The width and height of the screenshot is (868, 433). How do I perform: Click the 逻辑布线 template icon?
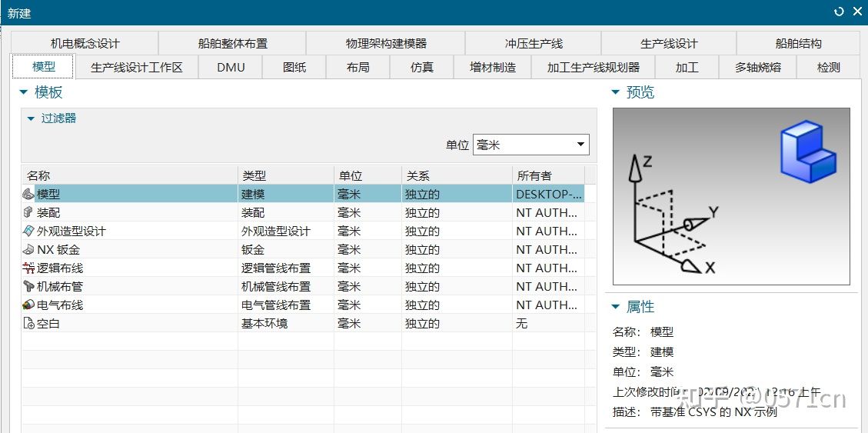coord(28,268)
